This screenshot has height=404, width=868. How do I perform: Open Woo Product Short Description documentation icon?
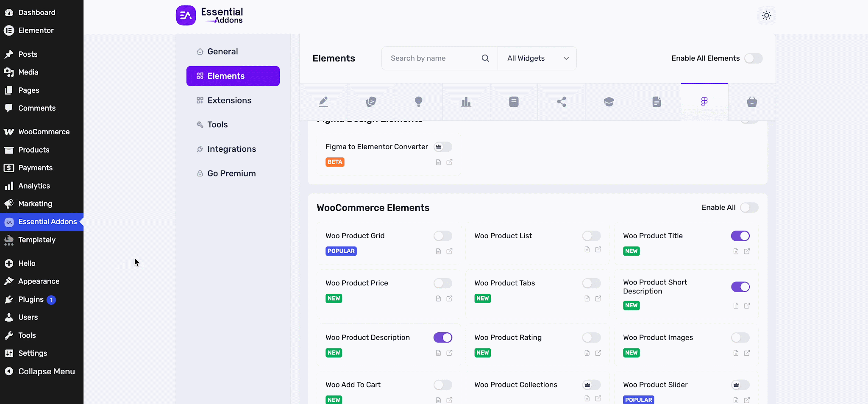[736, 306]
